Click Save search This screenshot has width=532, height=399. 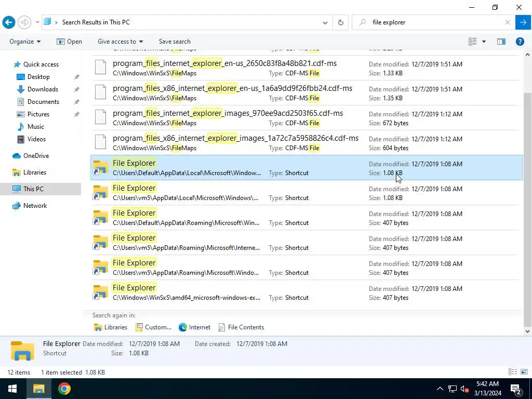(175, 42)
